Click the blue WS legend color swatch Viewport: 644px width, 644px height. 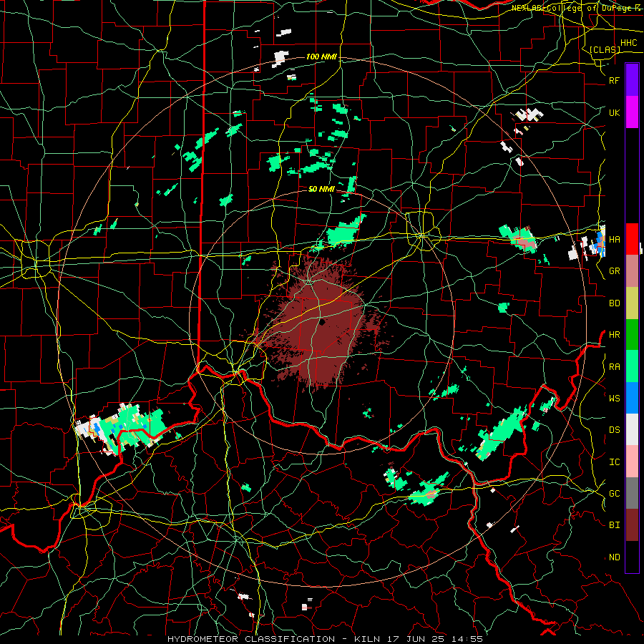pos(632,398)
